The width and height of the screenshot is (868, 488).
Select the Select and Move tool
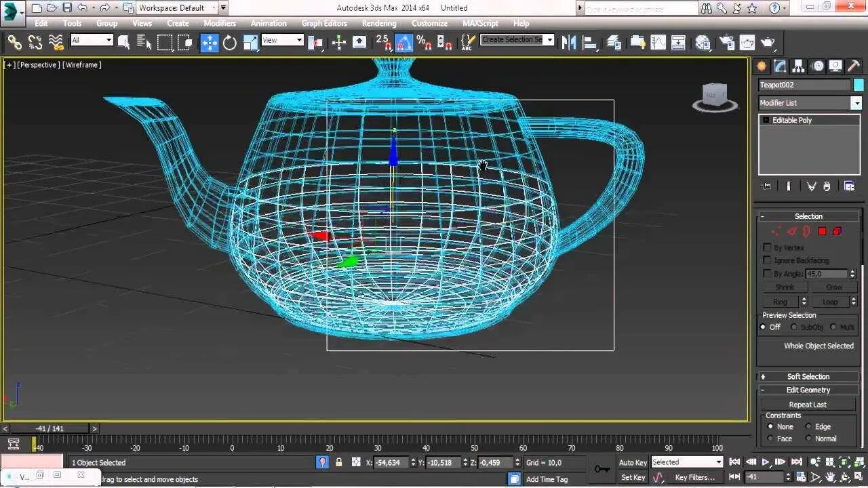[x=210, y=42]
